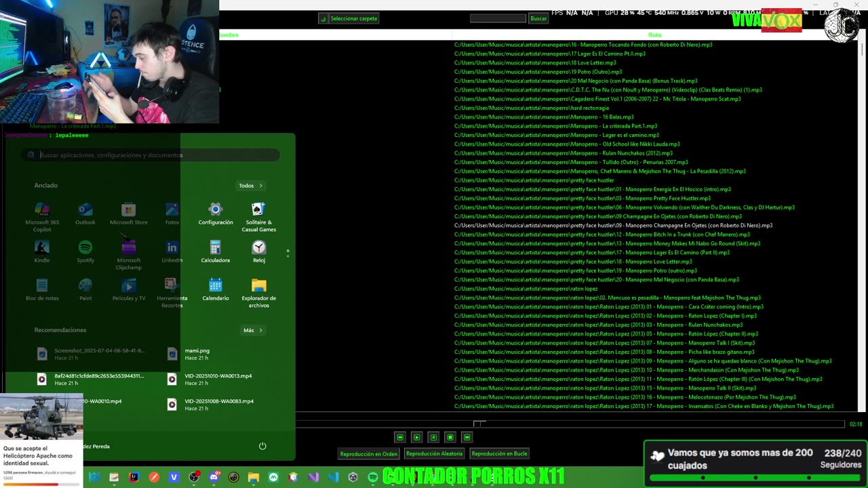
Task: Open Visual Studio from the taskbar
Action: pyautogui.click(x=313, y=477)
